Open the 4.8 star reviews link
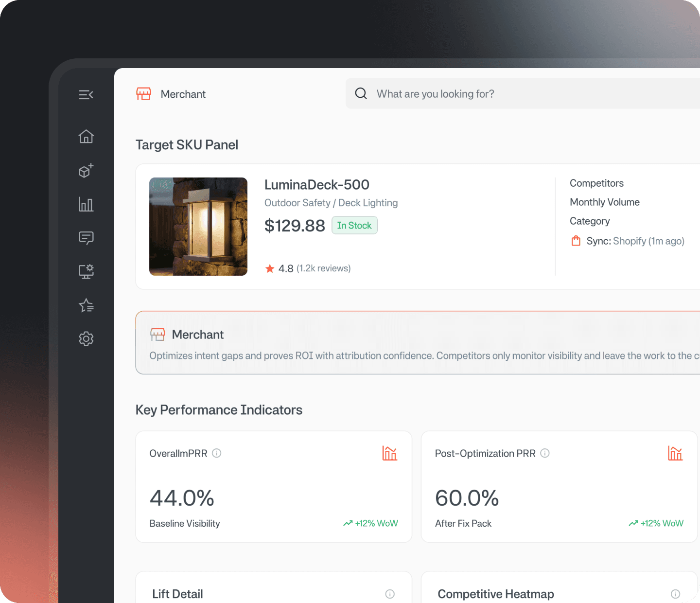The height and width of the screenshot is (603, 700). tap(308, 268)
